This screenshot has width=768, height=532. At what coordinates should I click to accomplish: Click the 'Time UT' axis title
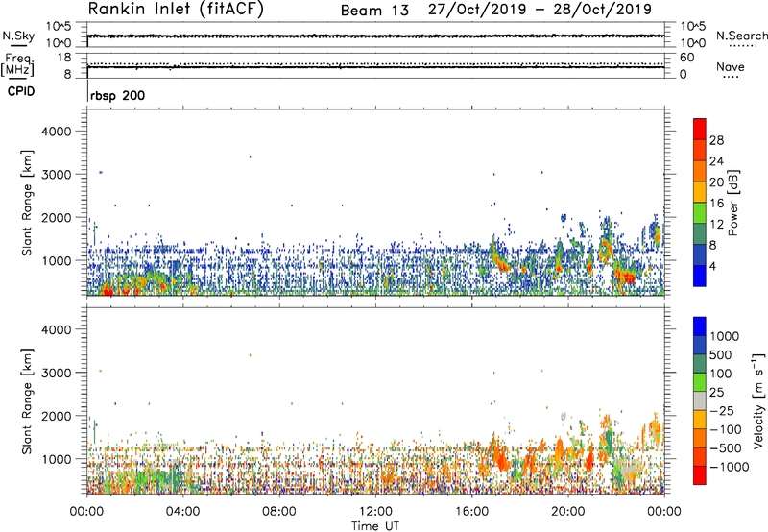(375, 526)
